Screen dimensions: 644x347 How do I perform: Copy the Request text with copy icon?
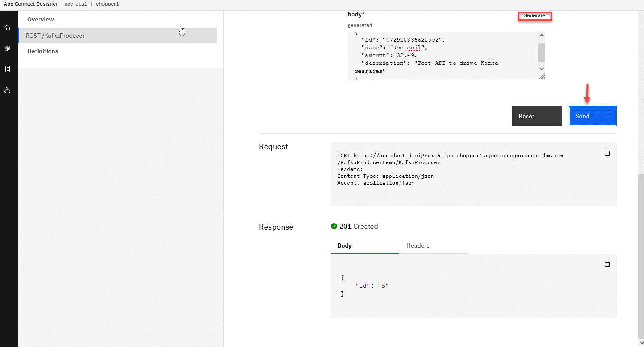click(x=607, y=153)
